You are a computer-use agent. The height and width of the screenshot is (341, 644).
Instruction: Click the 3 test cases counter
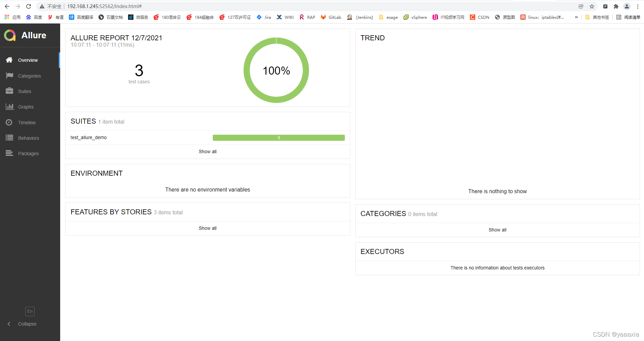139,74
